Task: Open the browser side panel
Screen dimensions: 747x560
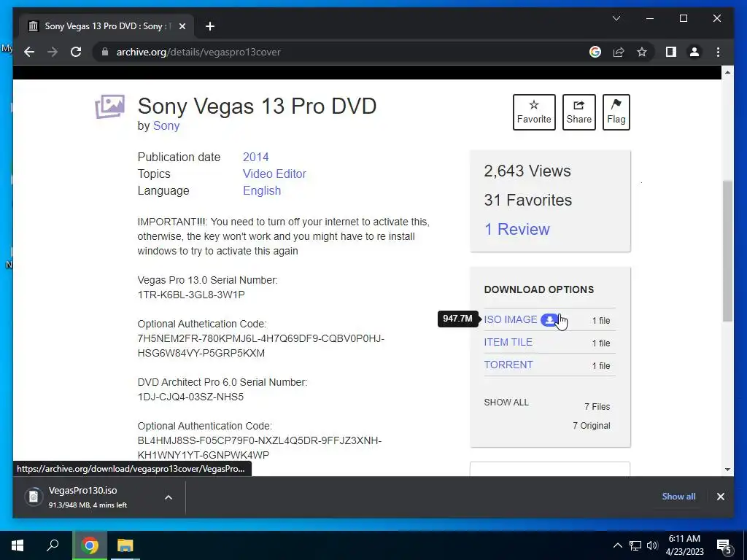Action: pos(671,52)
